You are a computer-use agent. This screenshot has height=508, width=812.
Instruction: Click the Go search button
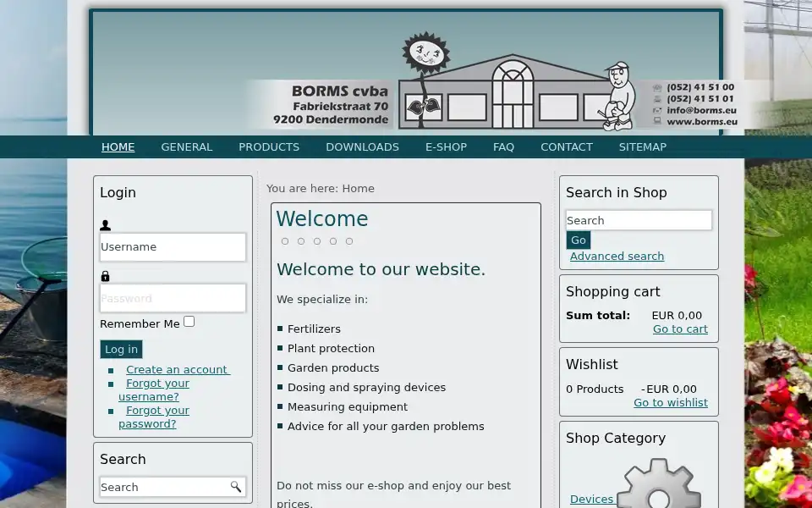578,240
